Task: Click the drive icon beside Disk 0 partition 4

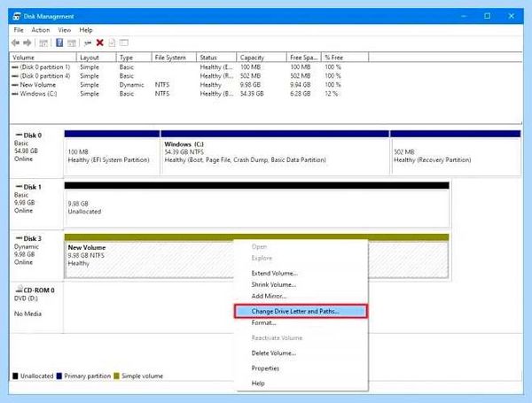Action: point(15,76)
